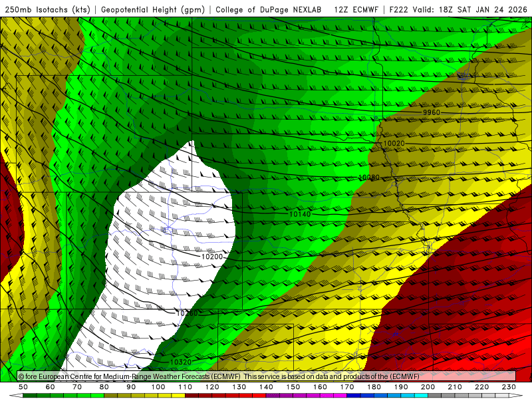
Task: Click the 10320 height contour label
Action: (181, 362)
